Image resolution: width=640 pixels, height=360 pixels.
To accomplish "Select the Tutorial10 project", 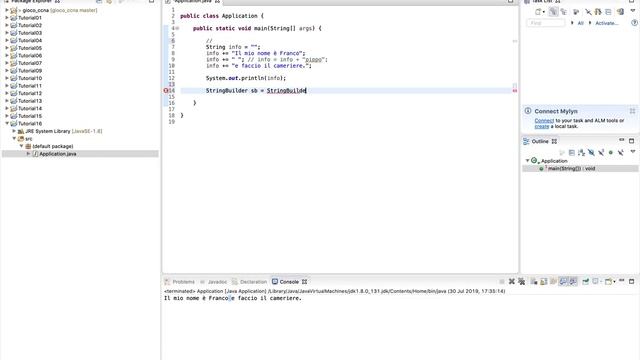I will coord(29,78).
